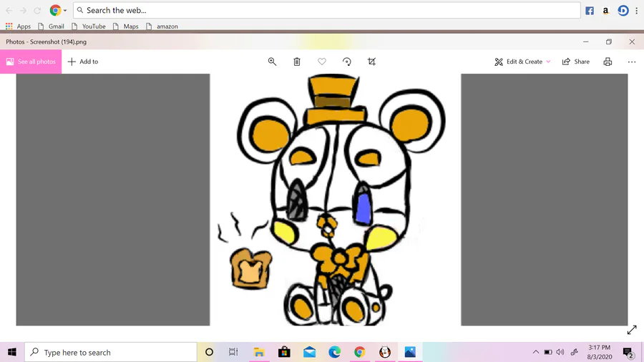The height and width of the screenshot is (362, 644).
Task: Open the Apps bookmark
Action: click(18, 26)
